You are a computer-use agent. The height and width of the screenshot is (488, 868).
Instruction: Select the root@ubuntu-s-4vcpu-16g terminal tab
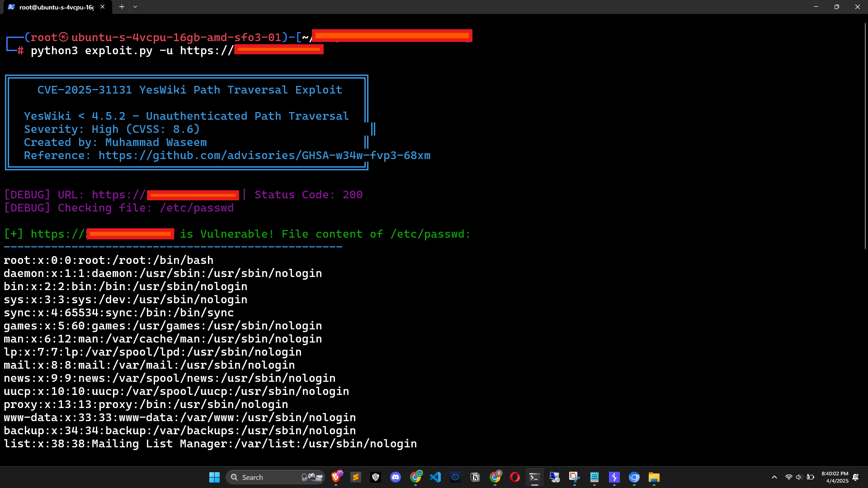57,7
